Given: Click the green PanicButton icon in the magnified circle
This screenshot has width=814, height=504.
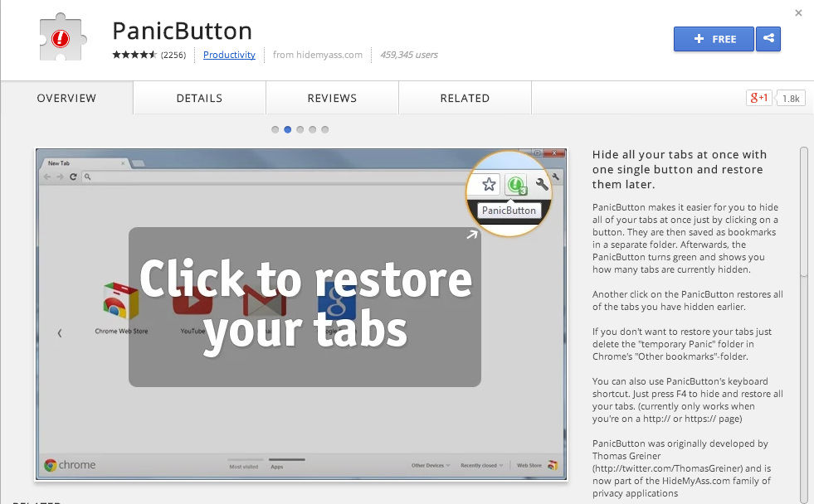Looking at the screenshot, I should click(x=516, y=185).
